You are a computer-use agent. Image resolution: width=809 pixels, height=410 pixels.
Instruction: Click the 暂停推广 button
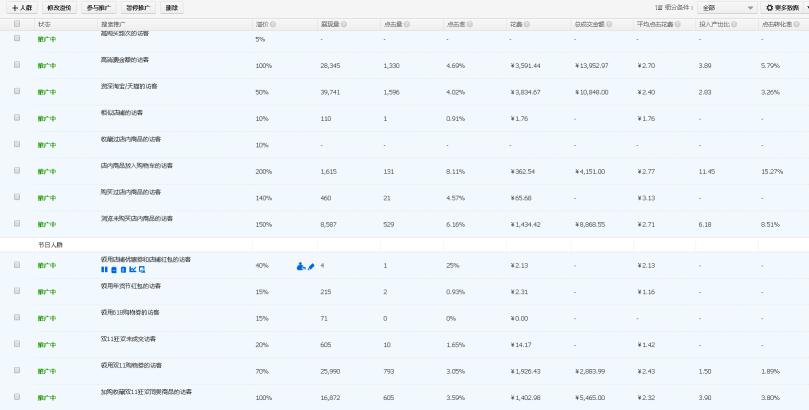[140, 7]
